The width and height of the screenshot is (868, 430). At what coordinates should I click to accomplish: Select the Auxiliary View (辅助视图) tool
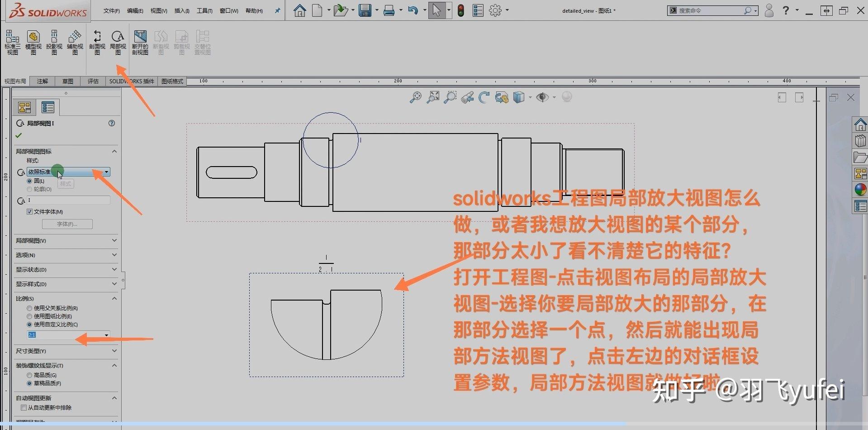75,43
